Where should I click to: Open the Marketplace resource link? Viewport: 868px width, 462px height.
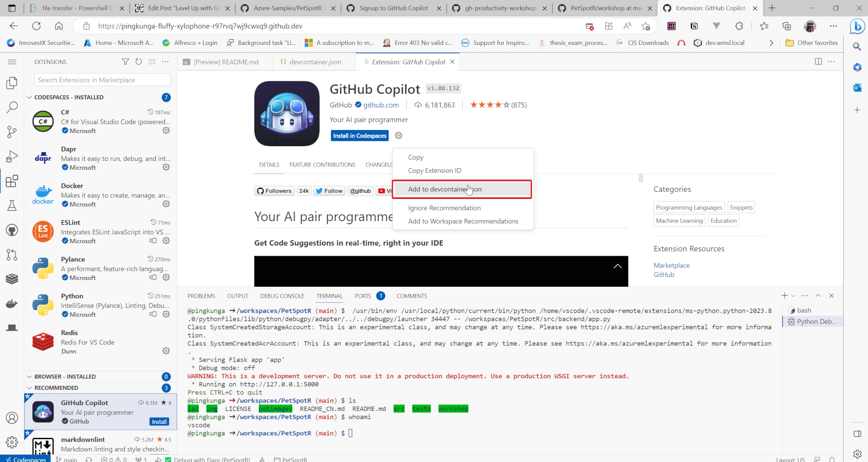[x=671, y=265]
